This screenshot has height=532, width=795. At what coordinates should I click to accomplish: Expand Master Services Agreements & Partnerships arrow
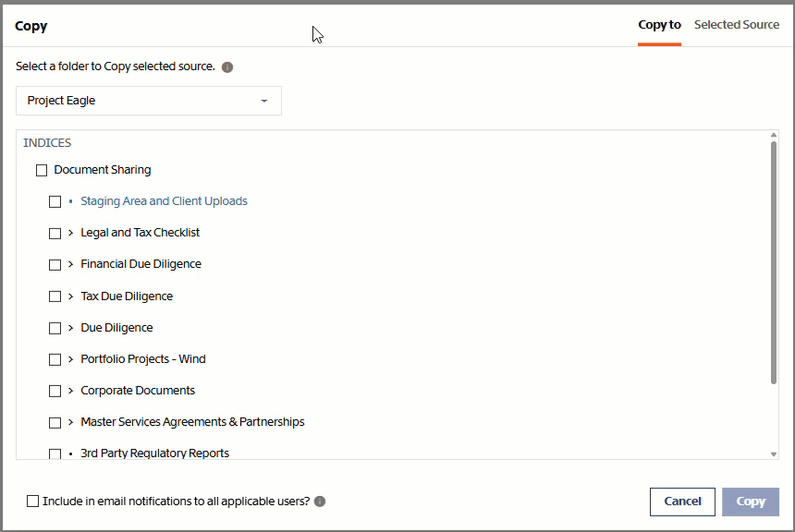point(70,421)
